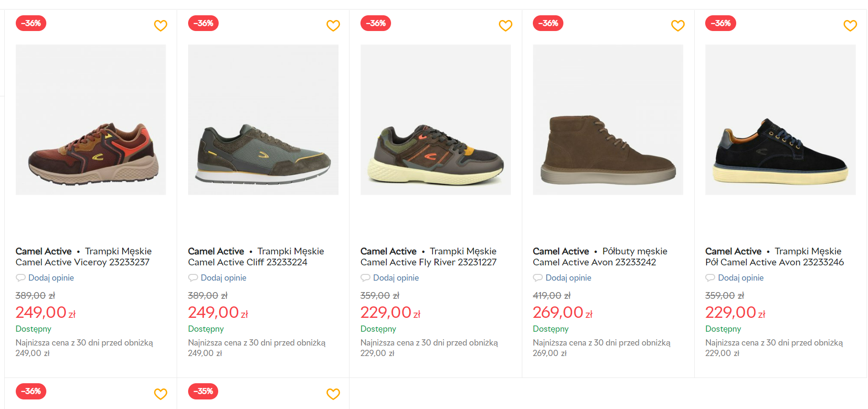Click review bubble icon under Avon 23233242
Image resolution: width=868 pixels, height=409 pixels.
pos(538,278)
